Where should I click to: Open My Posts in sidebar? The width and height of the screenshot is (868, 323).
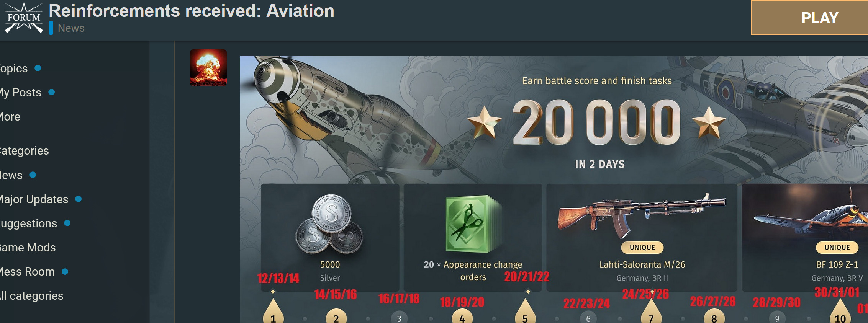click(x=21, y=93)
